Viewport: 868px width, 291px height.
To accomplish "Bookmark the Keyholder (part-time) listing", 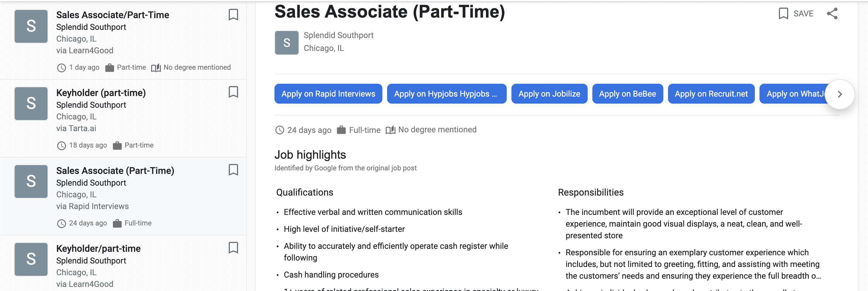I will click(233, 92).
